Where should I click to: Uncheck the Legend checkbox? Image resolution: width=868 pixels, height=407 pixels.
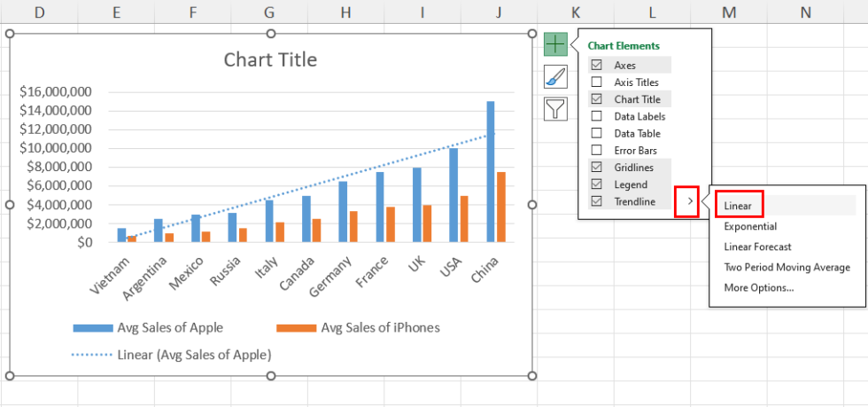pos(596,184)
